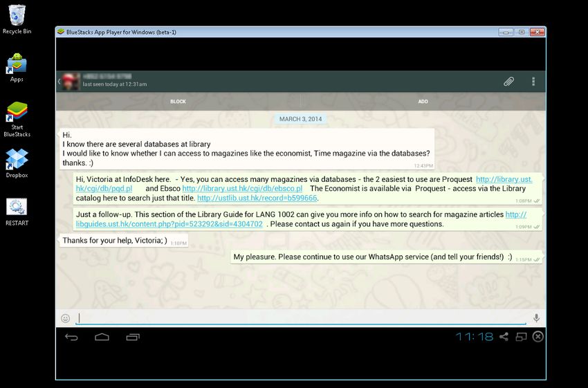Open the Apps desktop shortcut

point(17,68)
